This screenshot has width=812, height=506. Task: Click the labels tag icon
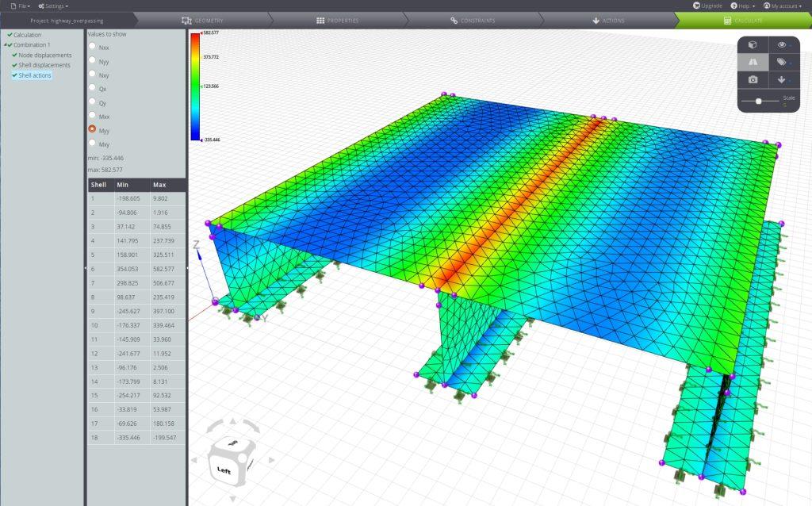(x=782, y=63)
